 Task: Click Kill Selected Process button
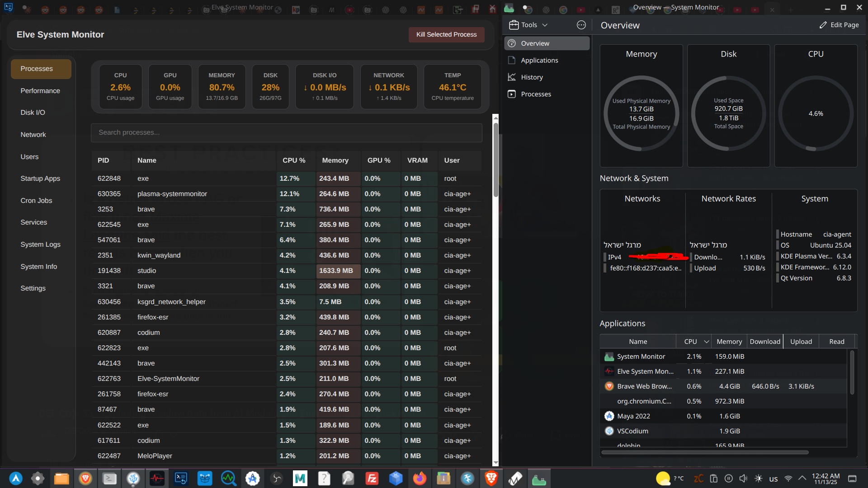(446, 34)
